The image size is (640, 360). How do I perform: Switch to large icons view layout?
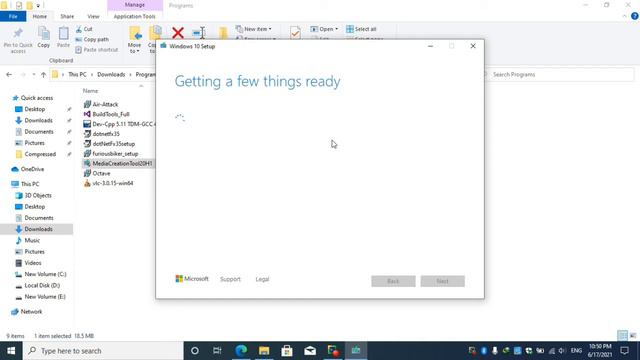[x=633, y=336]
